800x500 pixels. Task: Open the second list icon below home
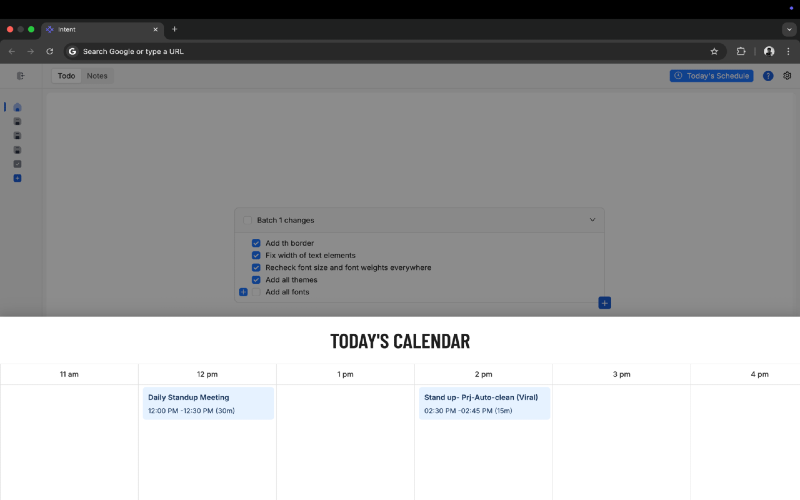click(17, 136)
